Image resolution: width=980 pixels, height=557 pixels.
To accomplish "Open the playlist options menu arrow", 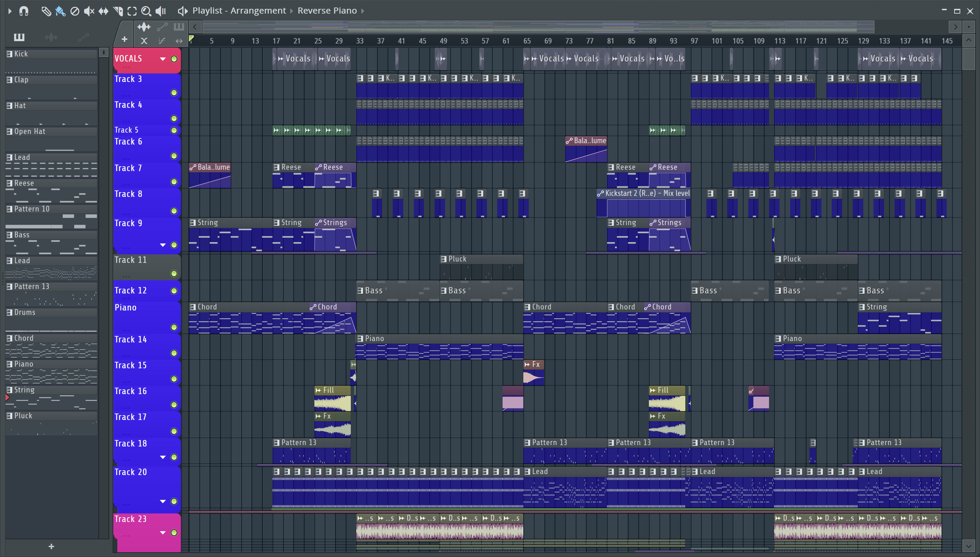I will pos(10,11).
